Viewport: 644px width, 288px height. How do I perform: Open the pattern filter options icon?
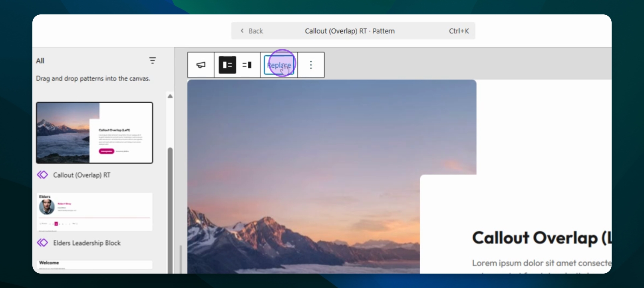[x=152, y=60]
